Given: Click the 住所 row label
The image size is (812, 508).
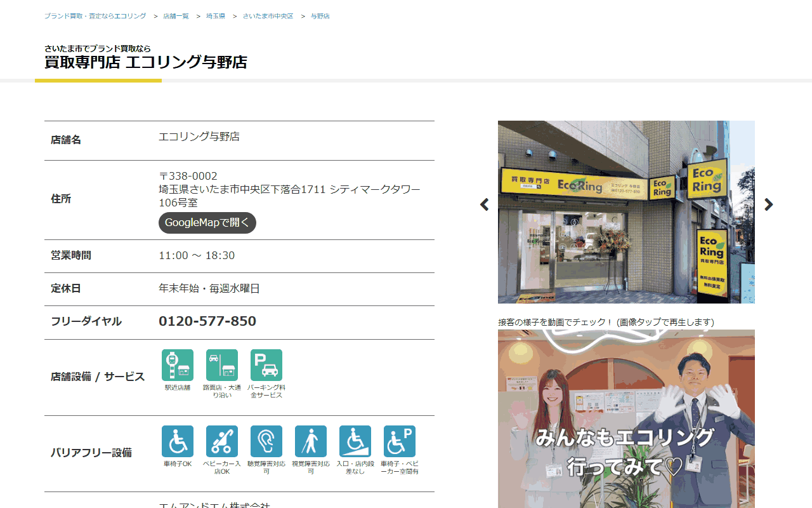Looking at the screenshot, I should (x=61, y=199).
